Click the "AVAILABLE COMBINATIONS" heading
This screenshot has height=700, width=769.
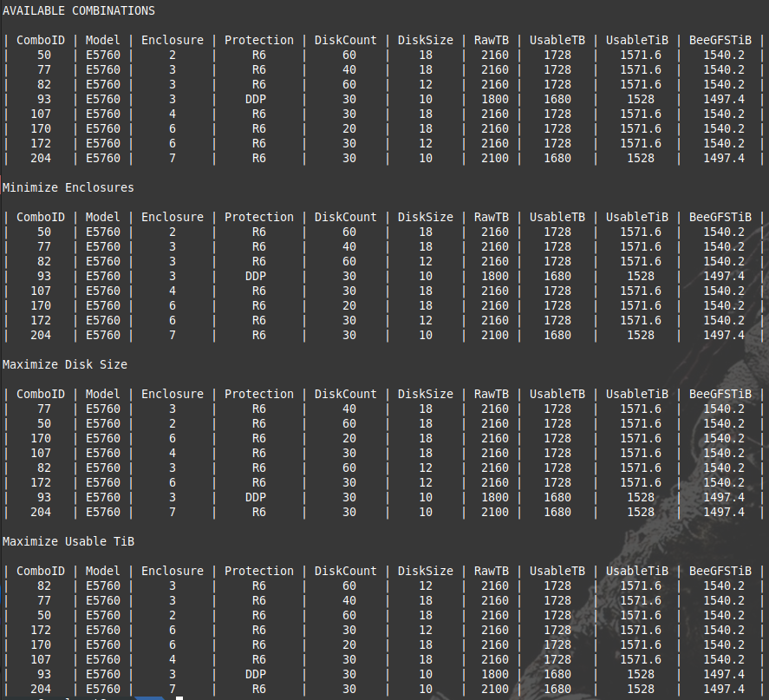79,10
